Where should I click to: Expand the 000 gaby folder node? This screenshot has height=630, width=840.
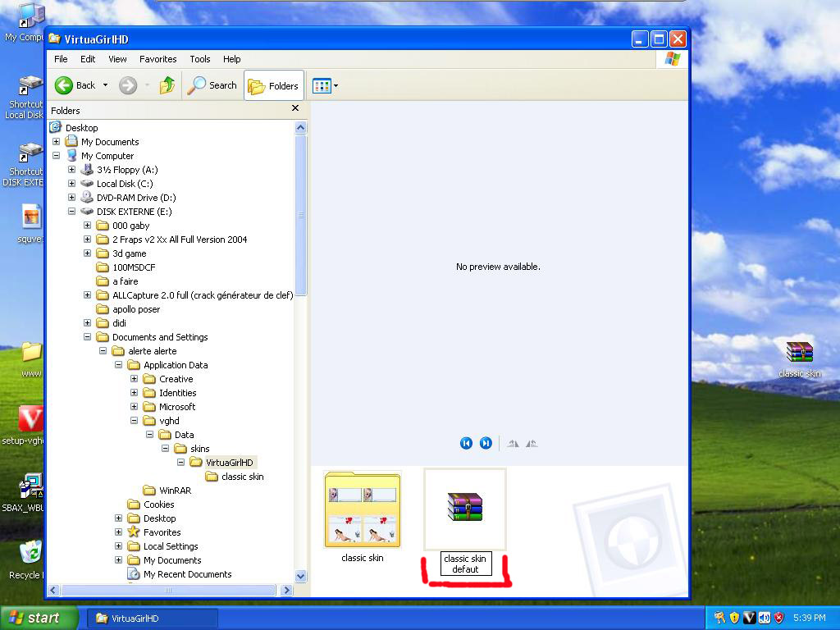click(x=87, y=226)
